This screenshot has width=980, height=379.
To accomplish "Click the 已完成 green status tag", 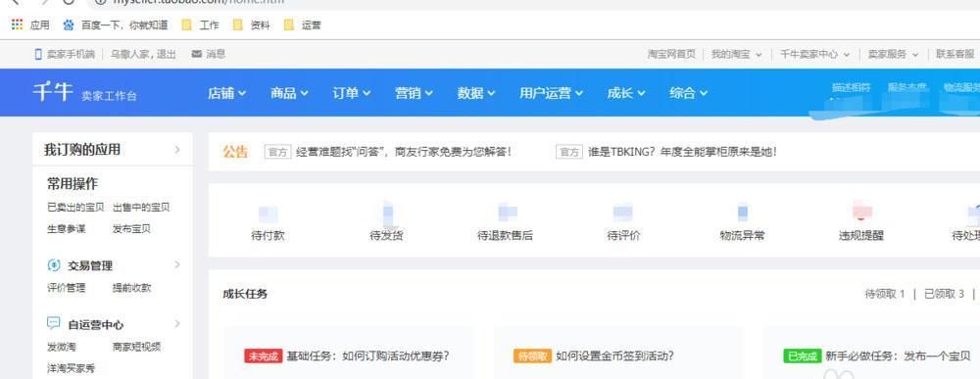I will pyautogui.click(x=803, y=356).
